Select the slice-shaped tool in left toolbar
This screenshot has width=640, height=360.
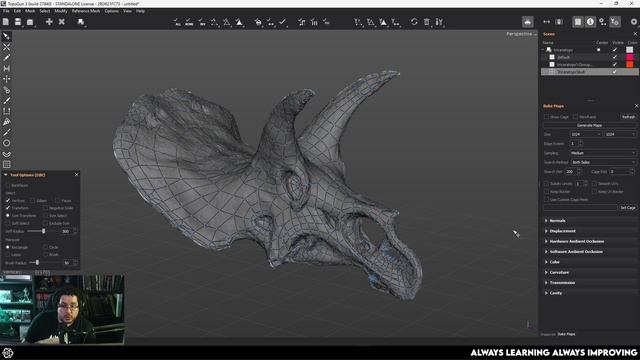click(x=7, y=122)
